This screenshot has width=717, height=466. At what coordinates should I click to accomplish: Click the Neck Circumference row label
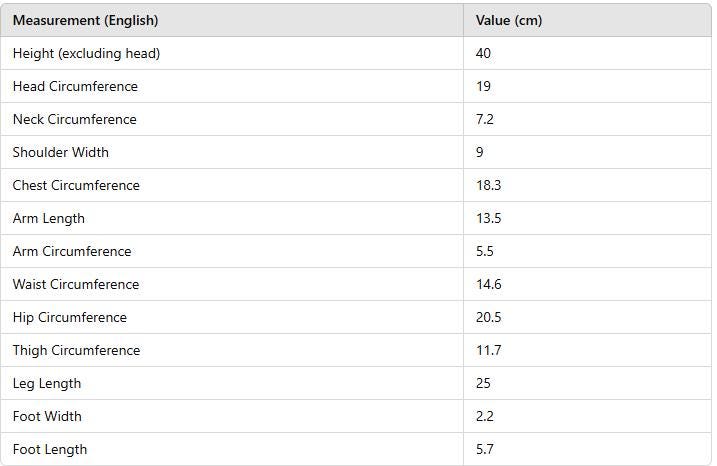click(x=74, y=119)
